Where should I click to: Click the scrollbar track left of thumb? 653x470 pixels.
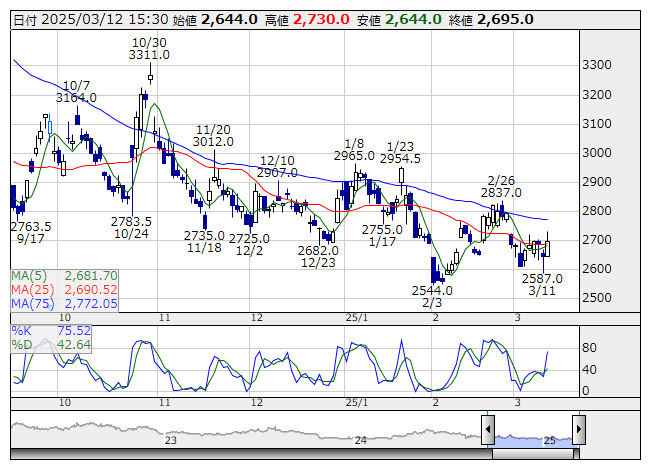click(x=251, y=454)
